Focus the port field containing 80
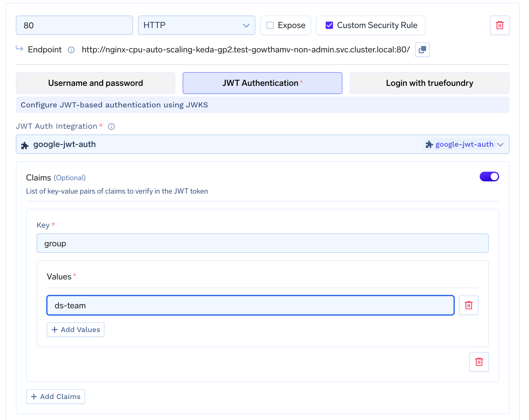 74,25
